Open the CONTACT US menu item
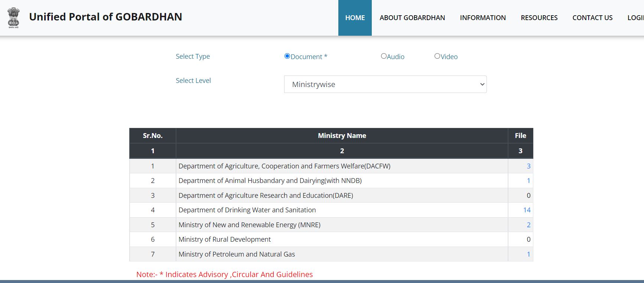 coord(592,18)
